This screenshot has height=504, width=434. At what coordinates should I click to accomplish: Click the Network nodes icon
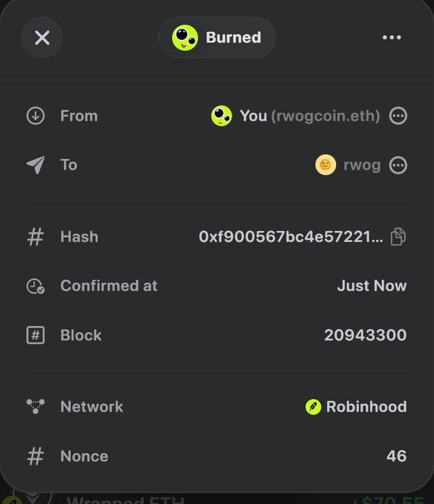[35, 407]
